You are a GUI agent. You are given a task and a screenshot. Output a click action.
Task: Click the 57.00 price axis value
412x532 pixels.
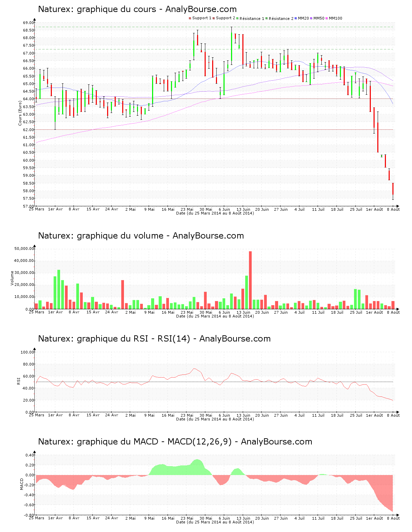pos(28,206)
